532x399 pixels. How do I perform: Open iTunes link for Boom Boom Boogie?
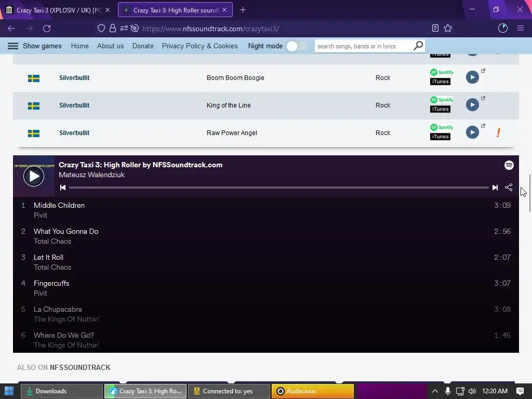441,82
